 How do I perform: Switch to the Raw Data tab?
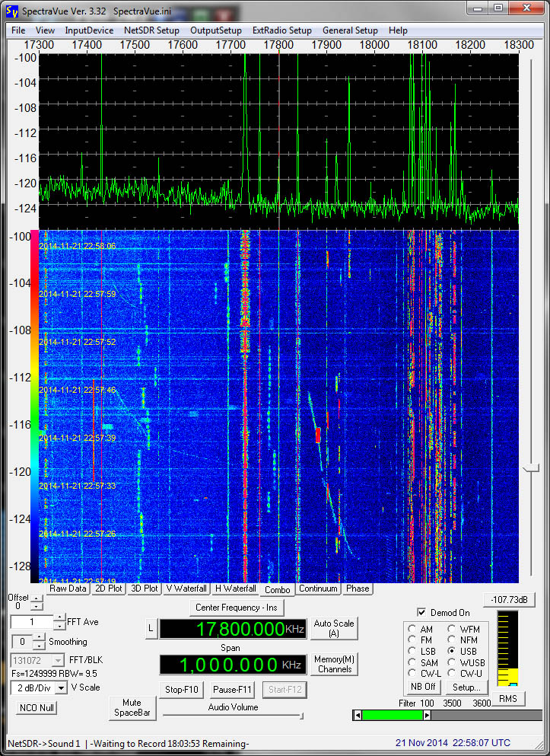click(68, 589)
